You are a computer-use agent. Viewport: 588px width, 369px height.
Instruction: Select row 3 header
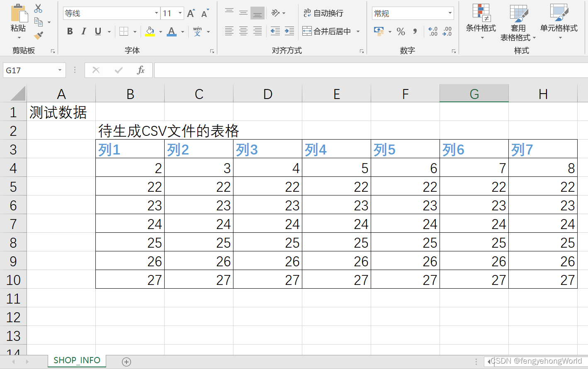(x=13, y=149)
